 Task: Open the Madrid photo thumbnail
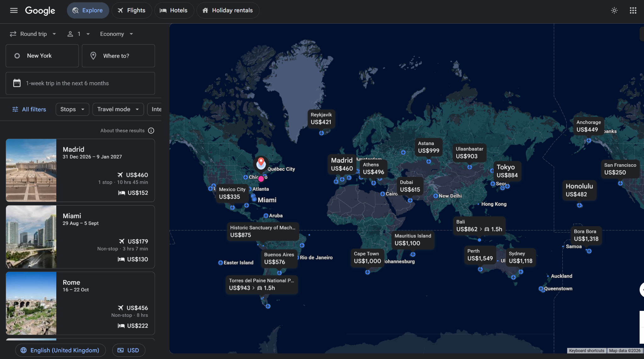coord(31,170)
